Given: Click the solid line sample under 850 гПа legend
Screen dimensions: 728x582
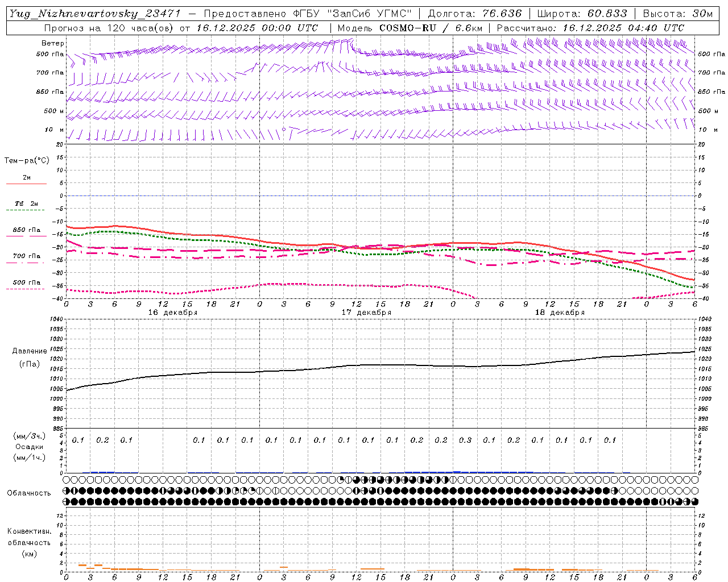Looking at the screenshot, I should (26, 236).
